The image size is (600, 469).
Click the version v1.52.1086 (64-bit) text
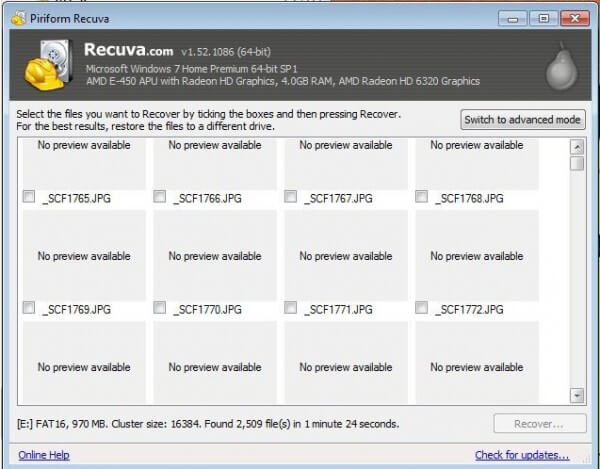(x=226, y=52)
